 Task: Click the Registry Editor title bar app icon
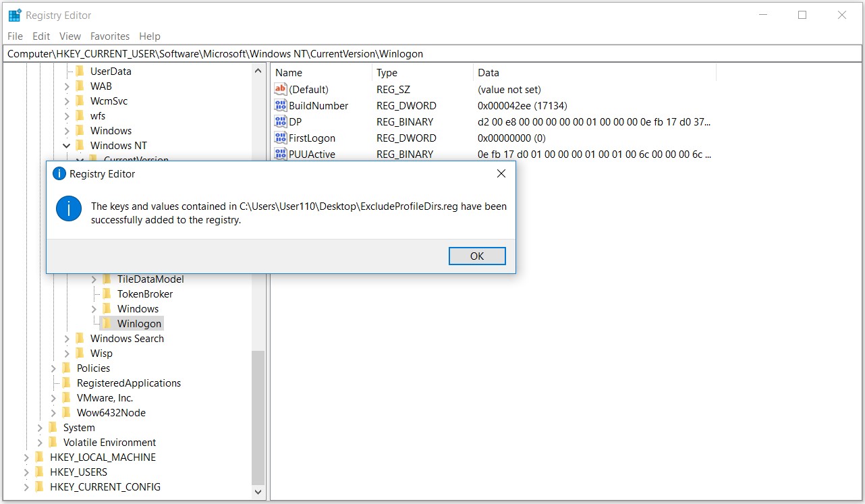(15, 15)
